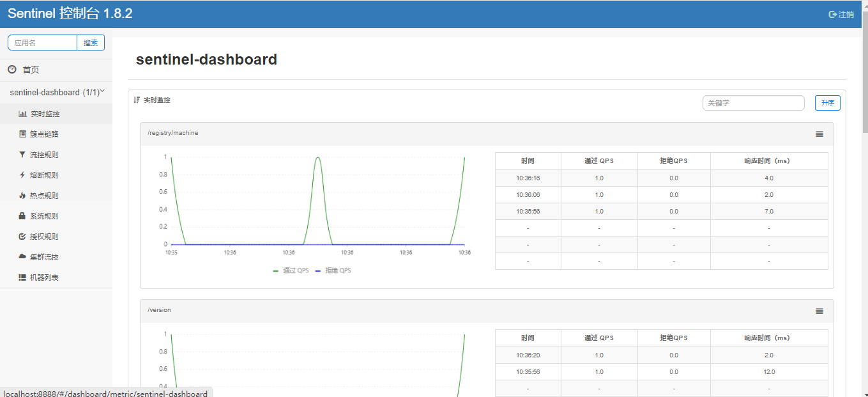Open 实时监控 in the sidebar
This screenshot has width=868, height=397.
point(56,114)
